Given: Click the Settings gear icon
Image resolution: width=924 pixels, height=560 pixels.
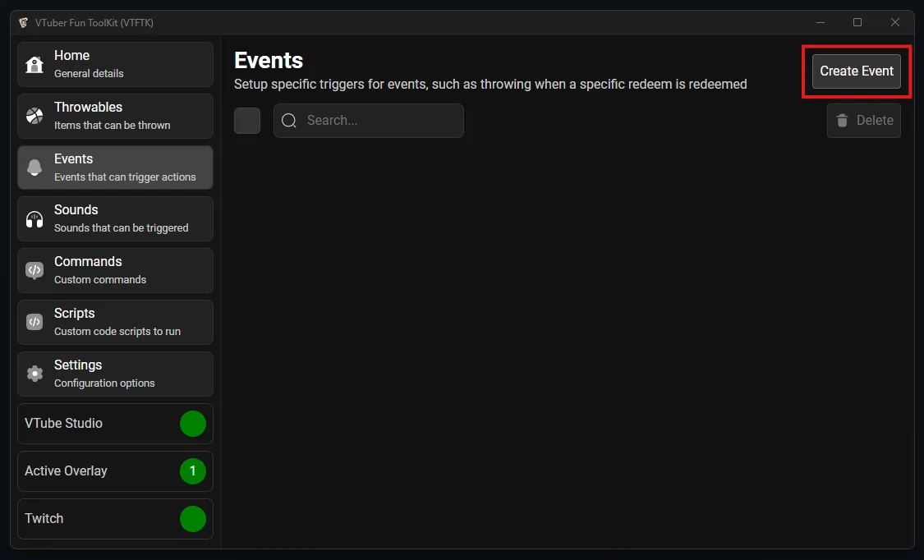Looking at the screenshot, I should pos(34,374).
